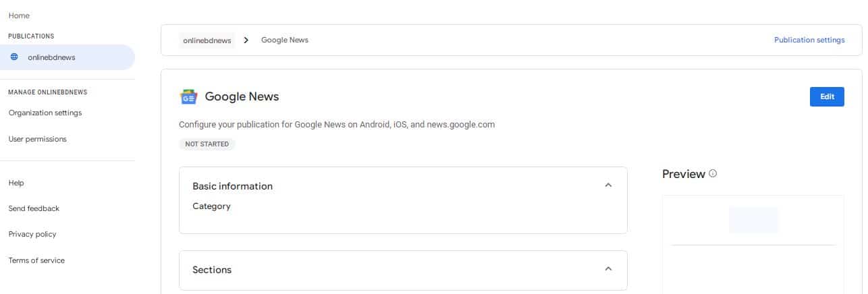
Task: Collapse the Basic information section
Action: click(608, 185)
